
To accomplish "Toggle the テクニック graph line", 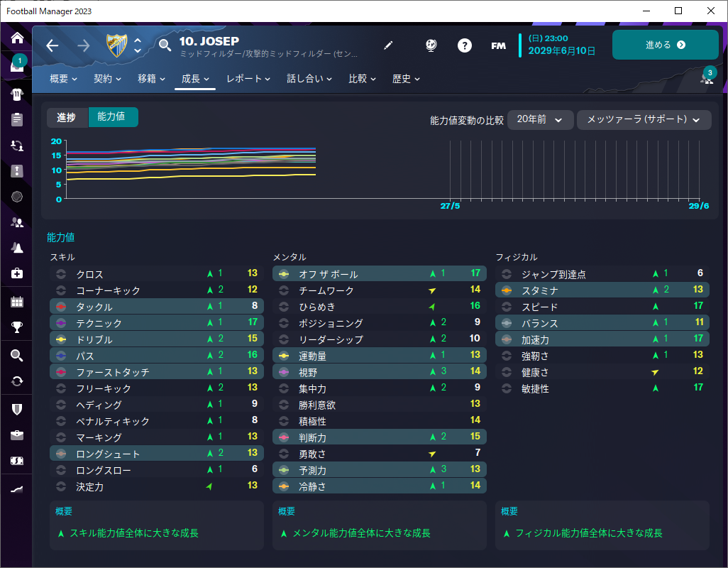I will click(x=61, y=323).
